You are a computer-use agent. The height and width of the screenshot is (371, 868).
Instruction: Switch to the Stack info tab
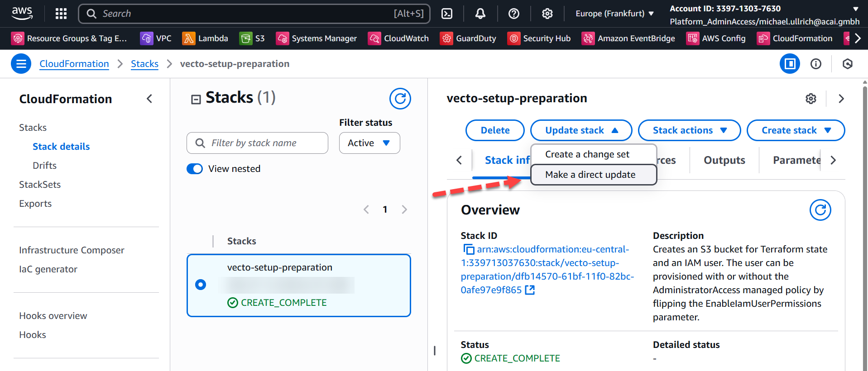(x=507, y=160)
